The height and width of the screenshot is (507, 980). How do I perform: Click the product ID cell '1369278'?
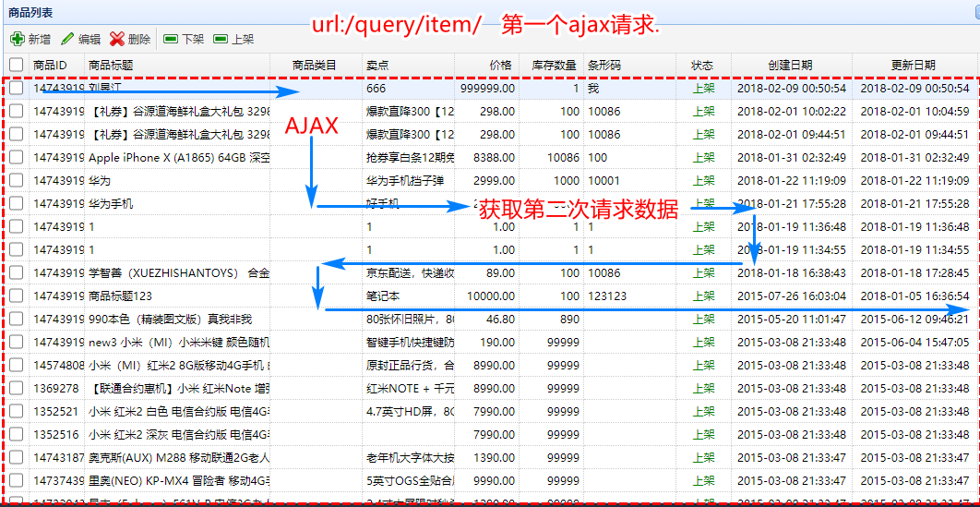55,389
